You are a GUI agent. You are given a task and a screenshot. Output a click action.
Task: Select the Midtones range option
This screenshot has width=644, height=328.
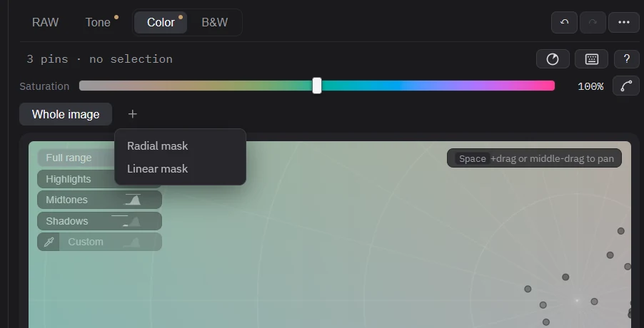tap(99, 200)
